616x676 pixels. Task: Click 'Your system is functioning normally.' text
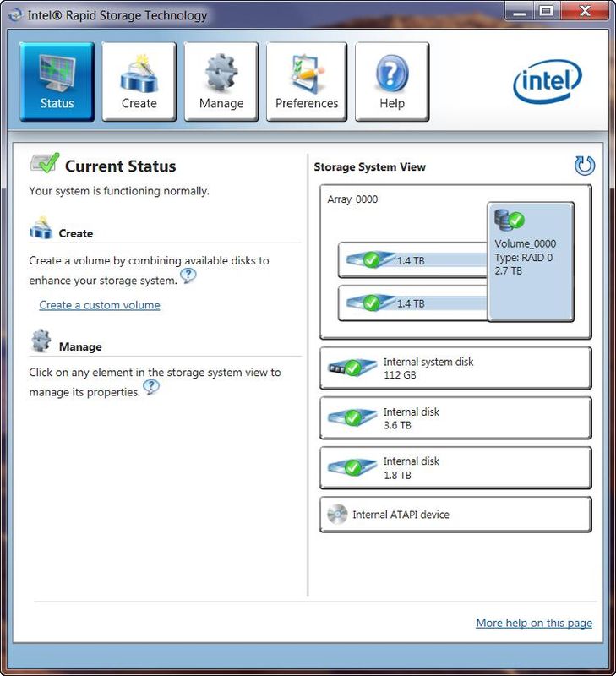coord(119,191)
